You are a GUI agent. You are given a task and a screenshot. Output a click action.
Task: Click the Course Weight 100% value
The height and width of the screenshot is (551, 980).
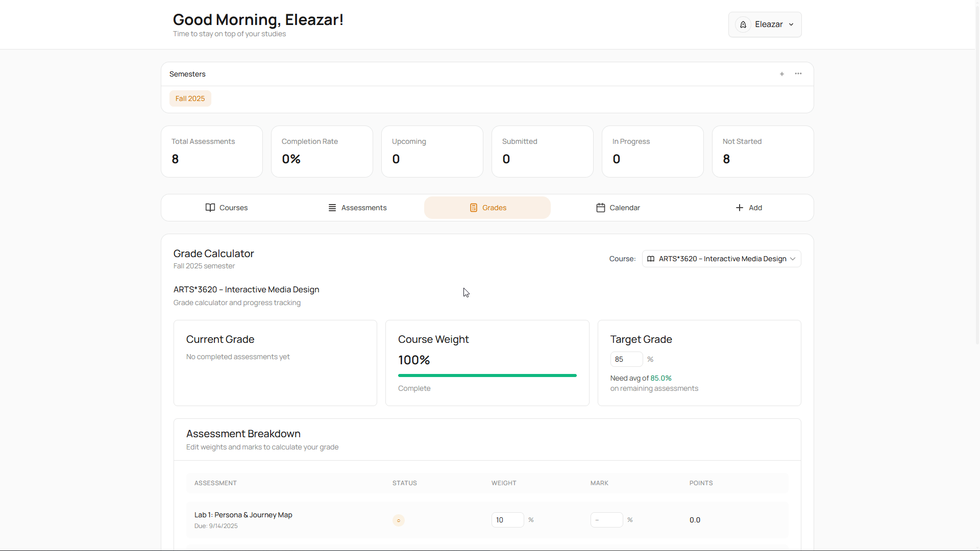pos(414,360)
